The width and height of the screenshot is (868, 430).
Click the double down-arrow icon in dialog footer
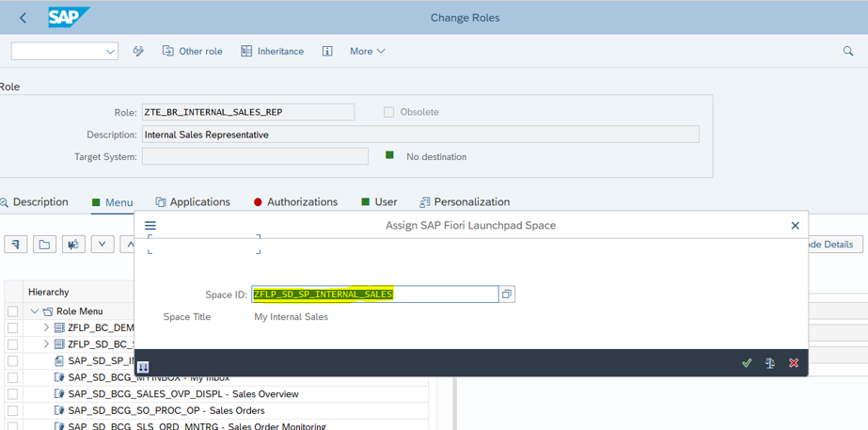pyautogui.click(x=143, y=367)
